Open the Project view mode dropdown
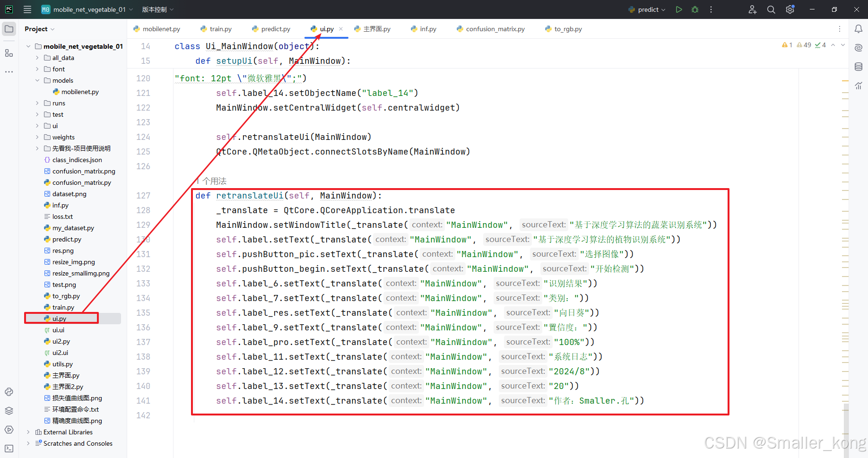Image resolution: width=868 pixels, height=458 pixels. [x=40, y=29]
